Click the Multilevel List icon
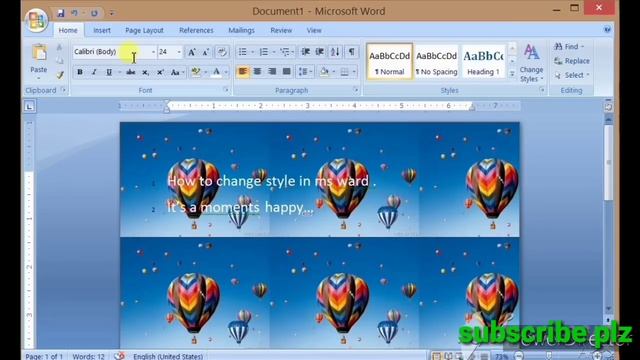This screenshot has width=640, height=360. 284,52
